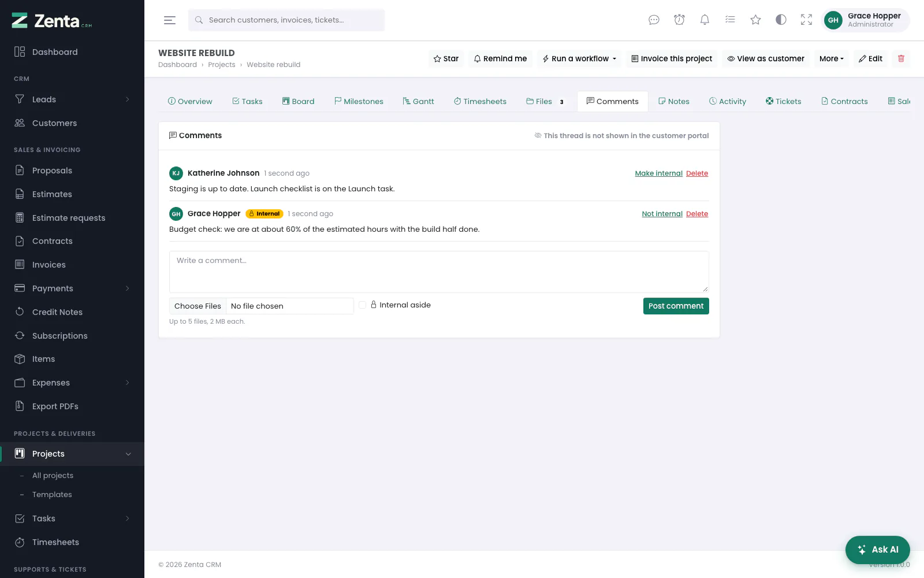This screenshot has width=924, height=578.
Task: Open the Run a workflow dropdown
Action: (579, 58)
